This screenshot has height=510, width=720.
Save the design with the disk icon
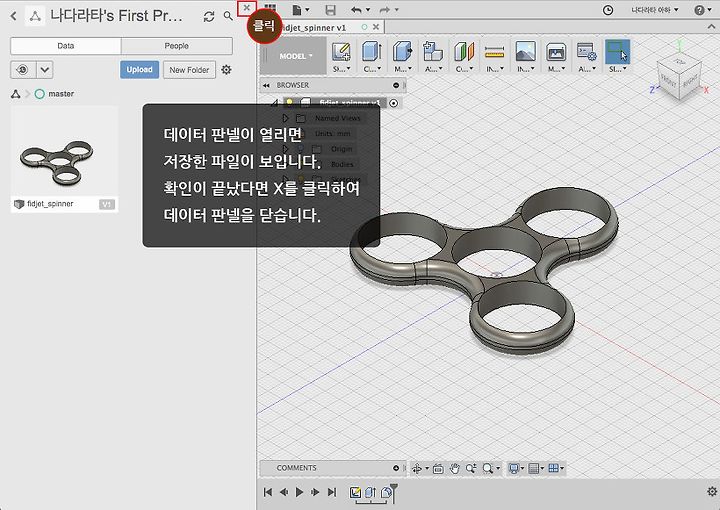(x=330, y=10)
